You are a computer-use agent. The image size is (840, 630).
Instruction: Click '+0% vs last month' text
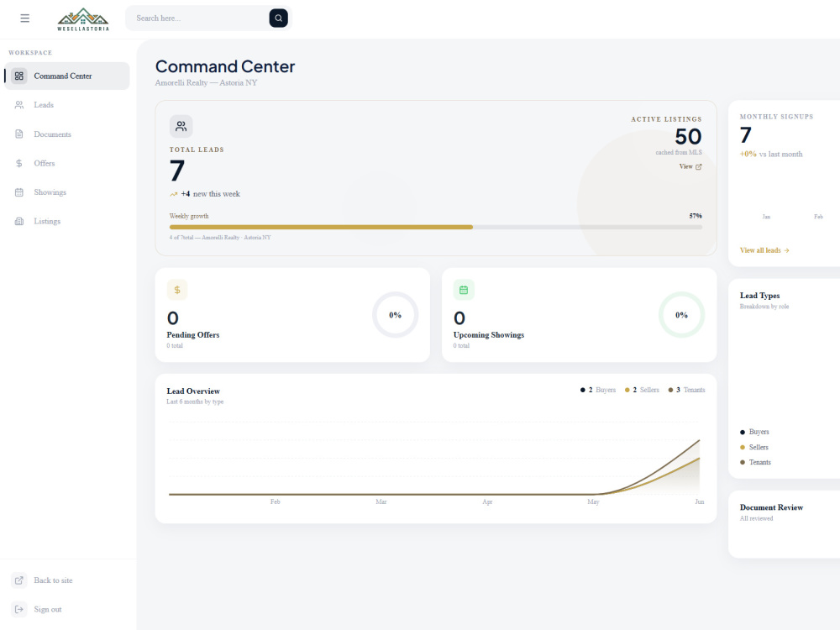771,155
